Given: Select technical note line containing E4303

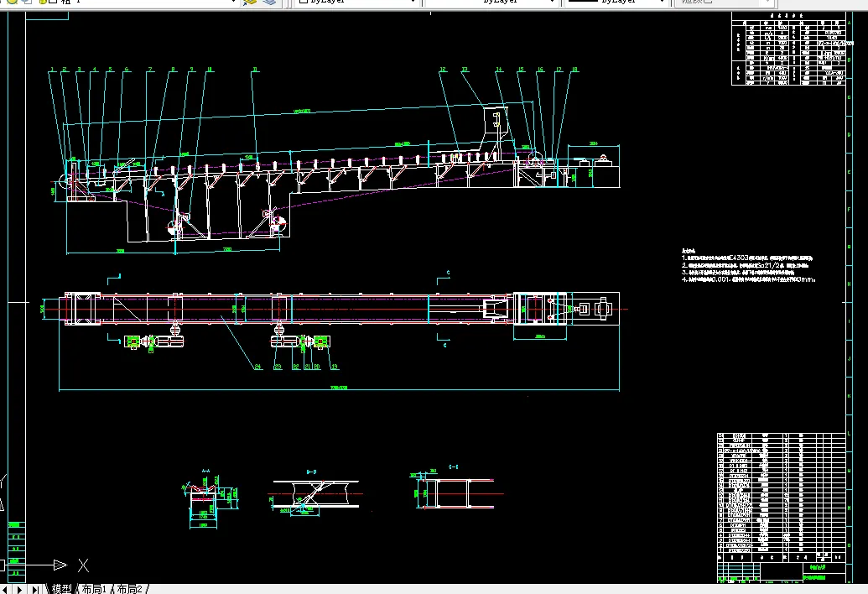Looking at the screenshot, I should point(747,258).
